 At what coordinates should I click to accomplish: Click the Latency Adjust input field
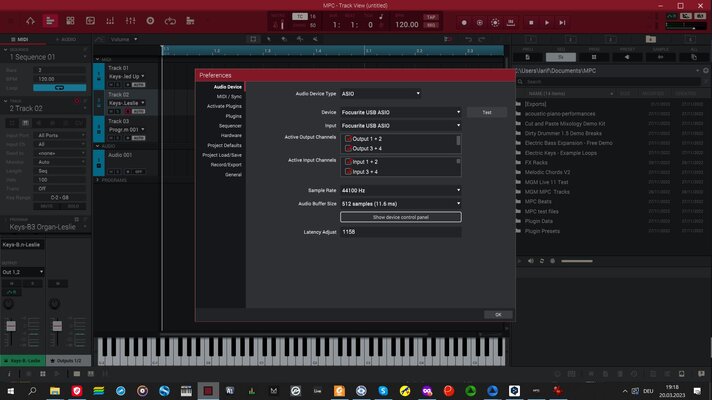400,232
